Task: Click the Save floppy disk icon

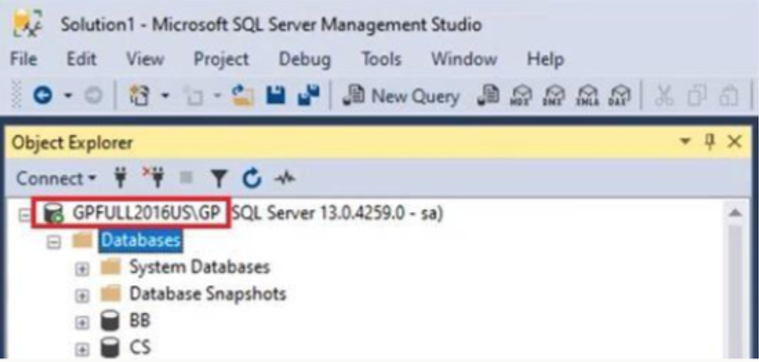Action: pyautogui.click(x=275, y=96)
